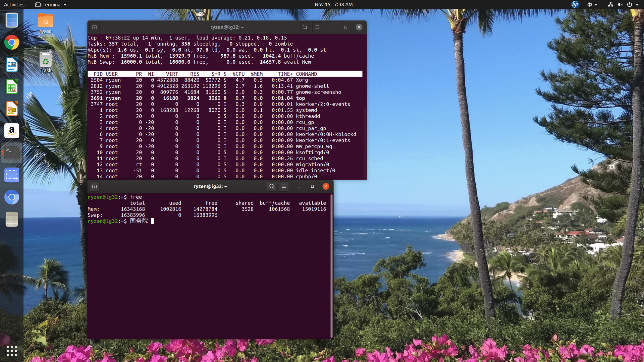Expand the Terminal app menu in top bar
Image resolution: width=644 pixels, height=362 pixels.
51,4
